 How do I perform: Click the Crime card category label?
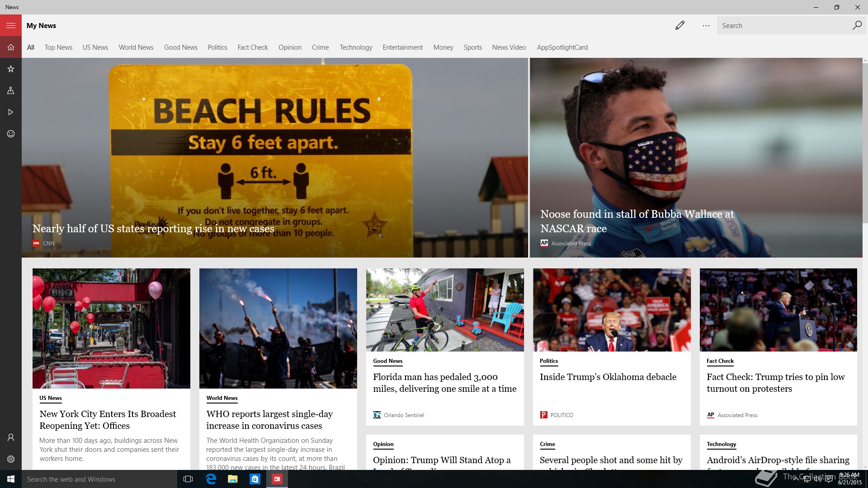(x=547, y=444)
